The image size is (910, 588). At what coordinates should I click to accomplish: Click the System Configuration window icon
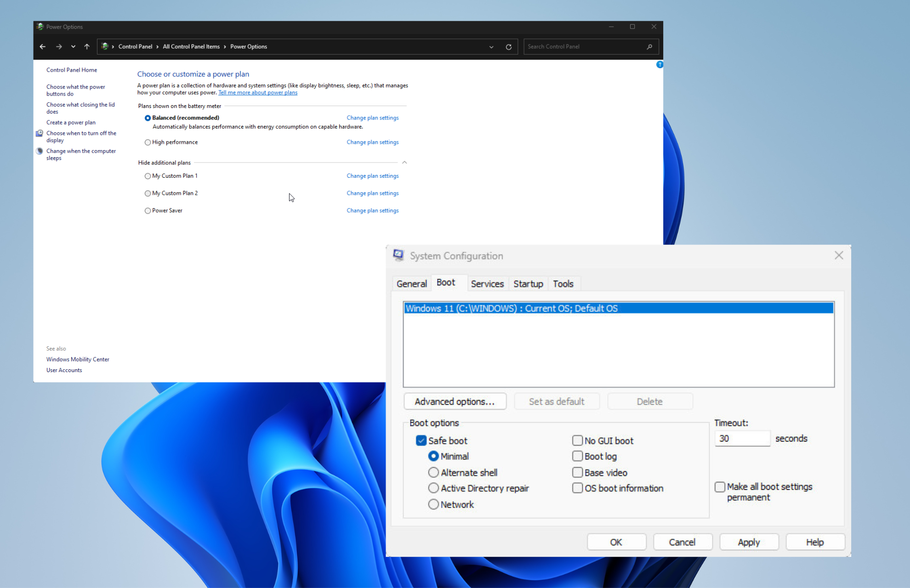(398, 255)
